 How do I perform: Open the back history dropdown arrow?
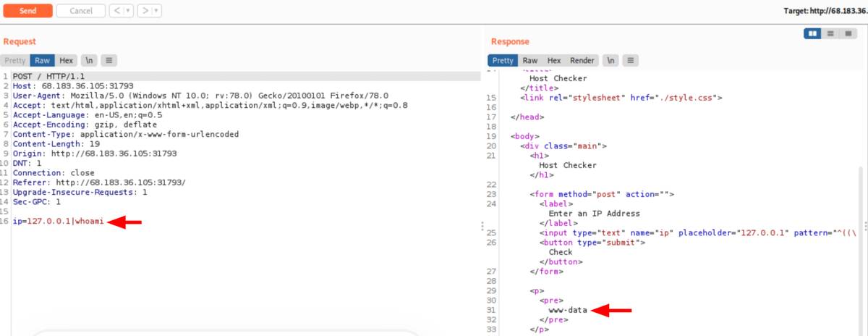(x=128, y=11)
